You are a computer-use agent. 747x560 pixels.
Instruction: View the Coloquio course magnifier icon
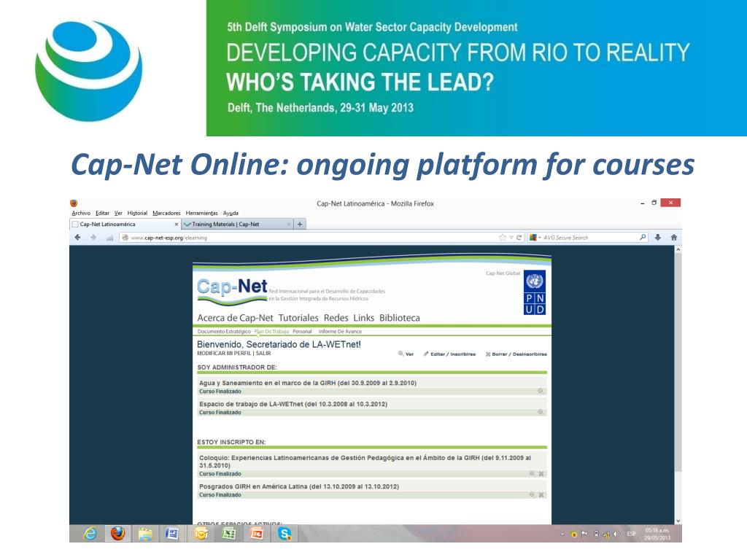532,473
